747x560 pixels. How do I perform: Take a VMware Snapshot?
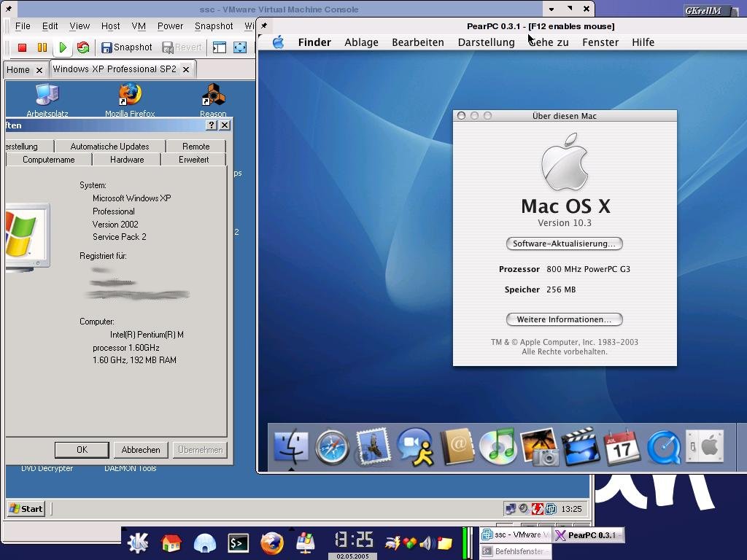tap(127, 47)
